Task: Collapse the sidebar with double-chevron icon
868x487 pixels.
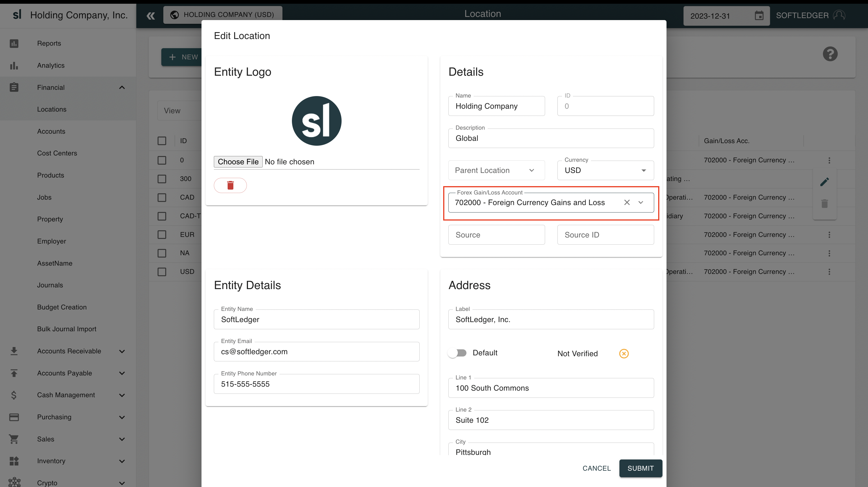Action: (151, 15)
